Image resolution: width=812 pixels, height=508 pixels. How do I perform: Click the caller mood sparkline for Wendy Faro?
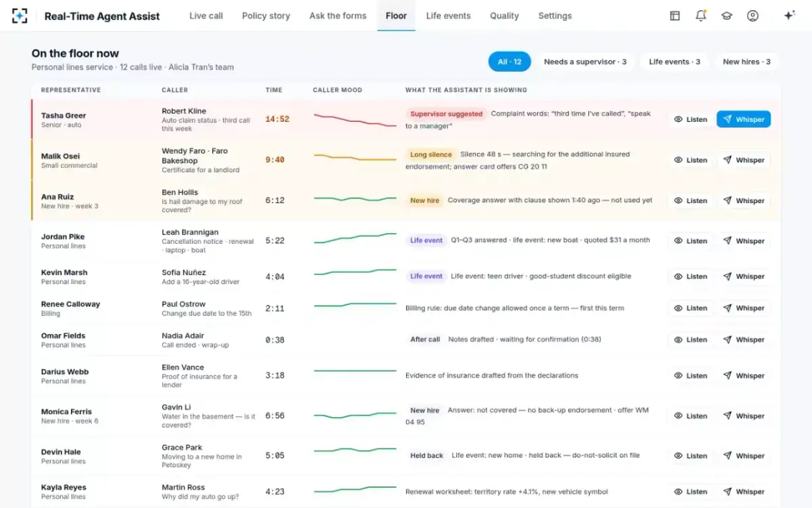click(x=355, y=158)
